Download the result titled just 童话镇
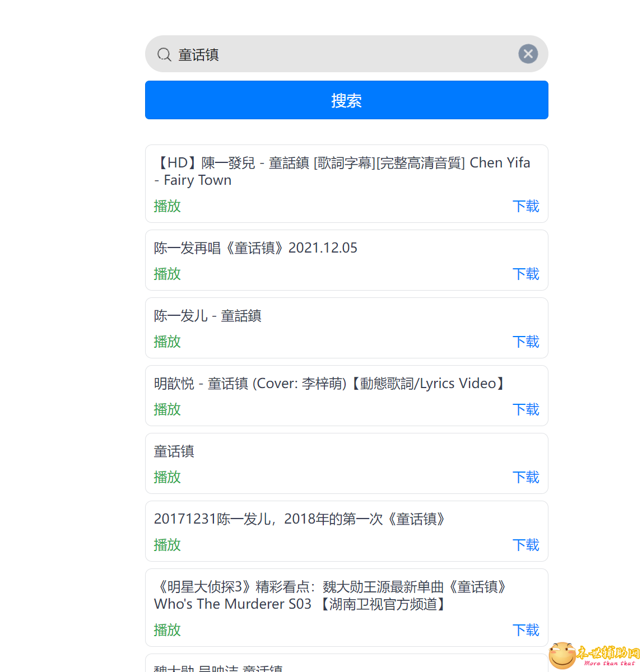 click(x=525, y=477)
